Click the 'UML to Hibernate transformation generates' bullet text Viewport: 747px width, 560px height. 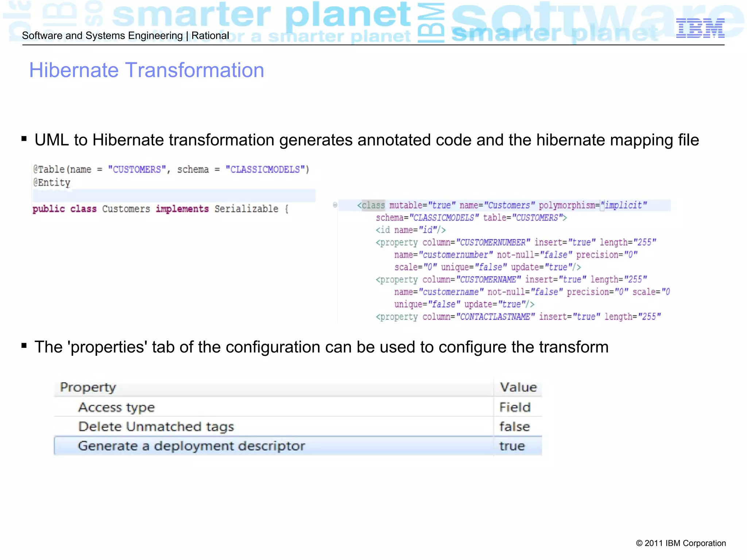click(367, 140)
